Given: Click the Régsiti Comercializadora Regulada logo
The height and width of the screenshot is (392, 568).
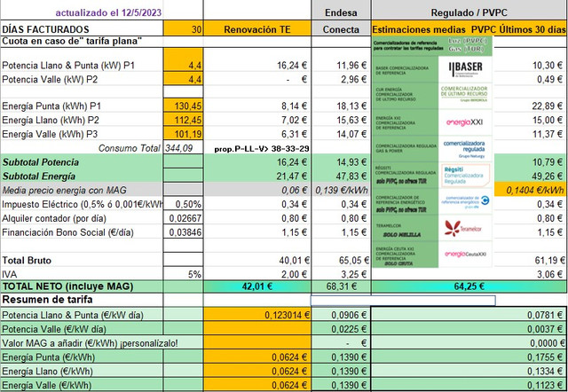Looking at the screenshot, I should [465, 176].
